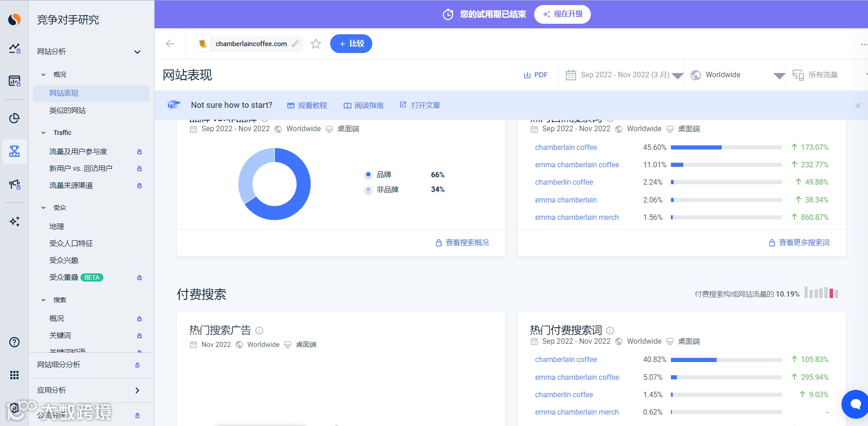Select 类似的网站 in the sidebar menu
868x426 pixels.
[x=66, y=110]
